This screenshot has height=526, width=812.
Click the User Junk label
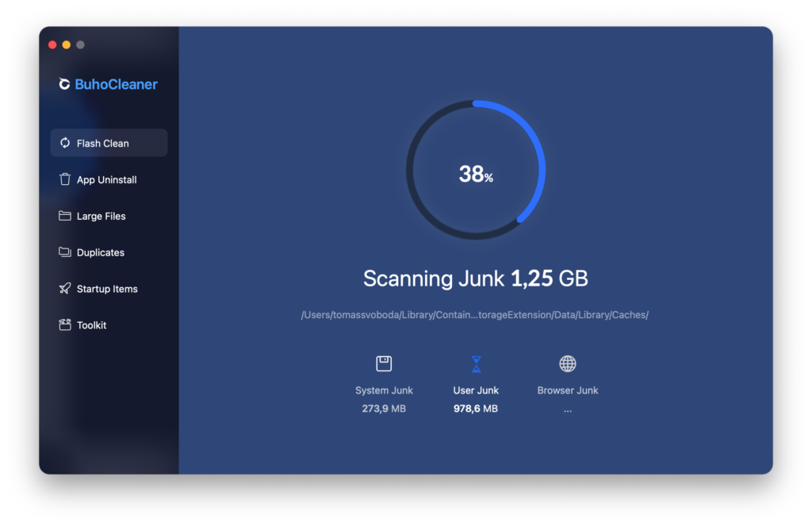476,390
